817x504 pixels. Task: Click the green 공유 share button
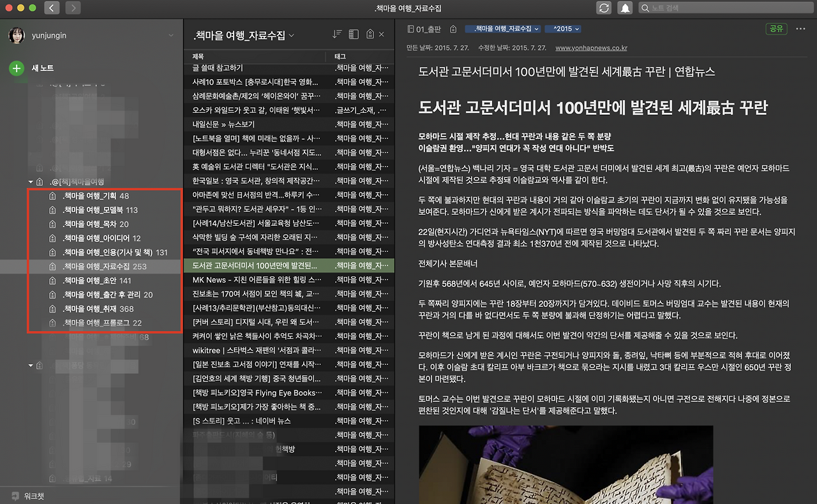pyautogui.click(x=777, y=29)
